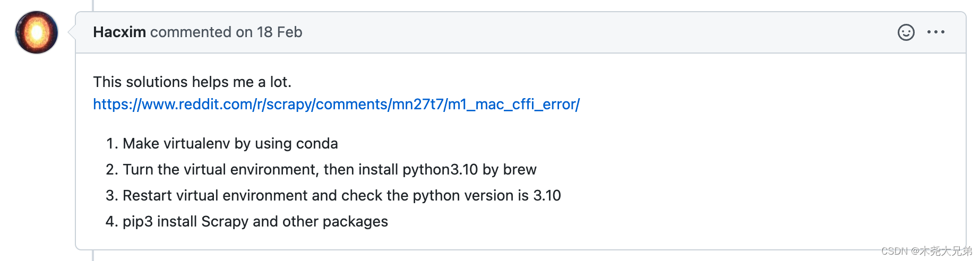Open the three-dot comment options menu

[x=935, y=32]
